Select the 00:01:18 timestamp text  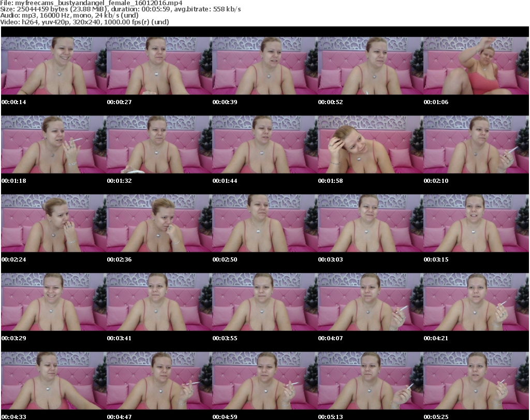click(x=13, y=181)
